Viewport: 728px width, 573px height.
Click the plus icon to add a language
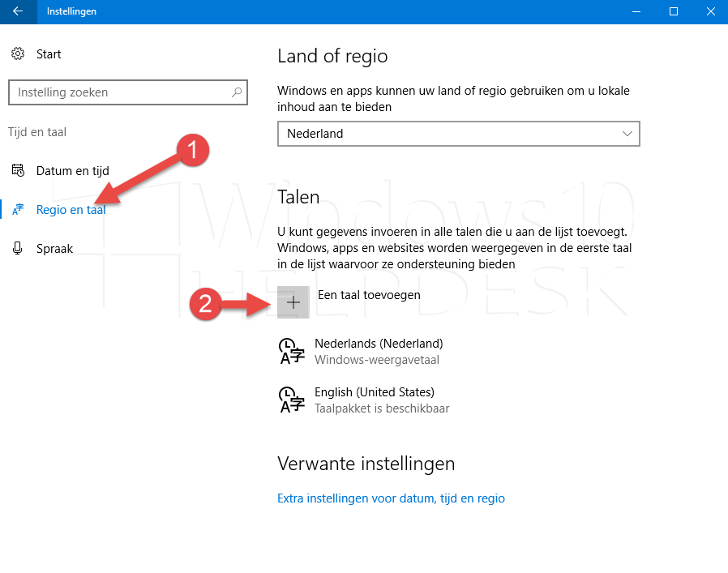(293, 302)
